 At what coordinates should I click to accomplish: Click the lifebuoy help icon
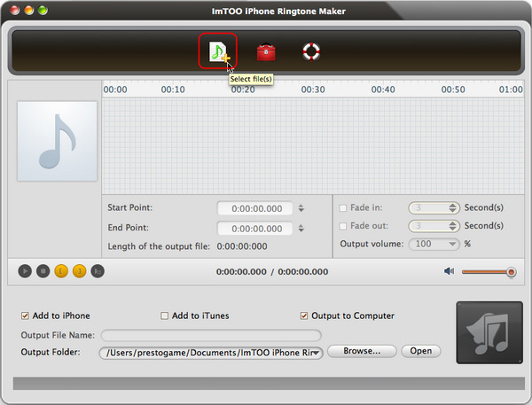(x=311, y=51)
